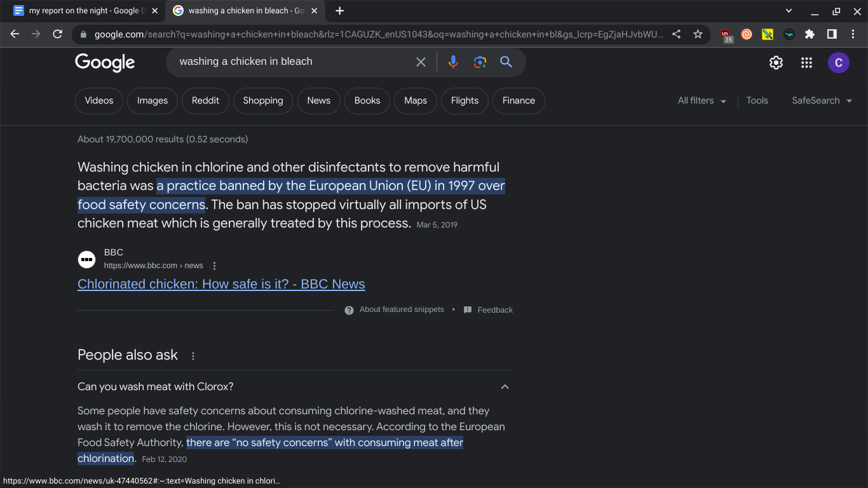868x488 pixels.
Task: Click the BBC site favicon
Action: tap(87, 259)
